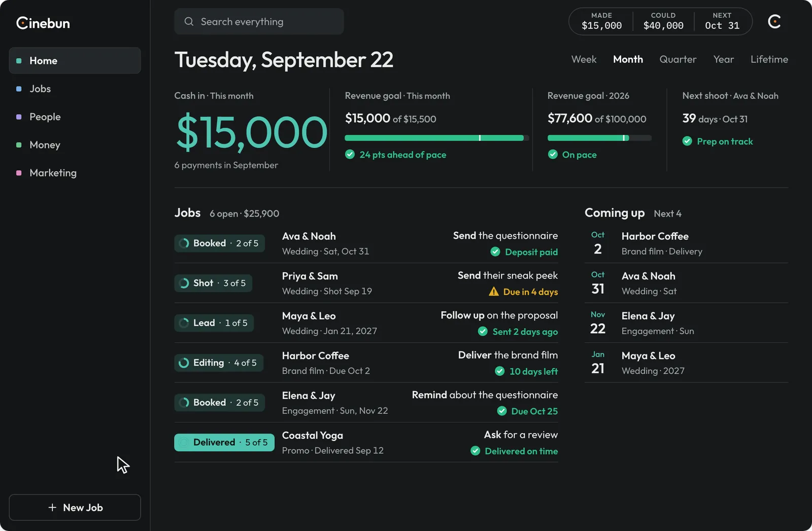Open the Jobs section in sidebar
812x531 pixels.
click(75, 89)
